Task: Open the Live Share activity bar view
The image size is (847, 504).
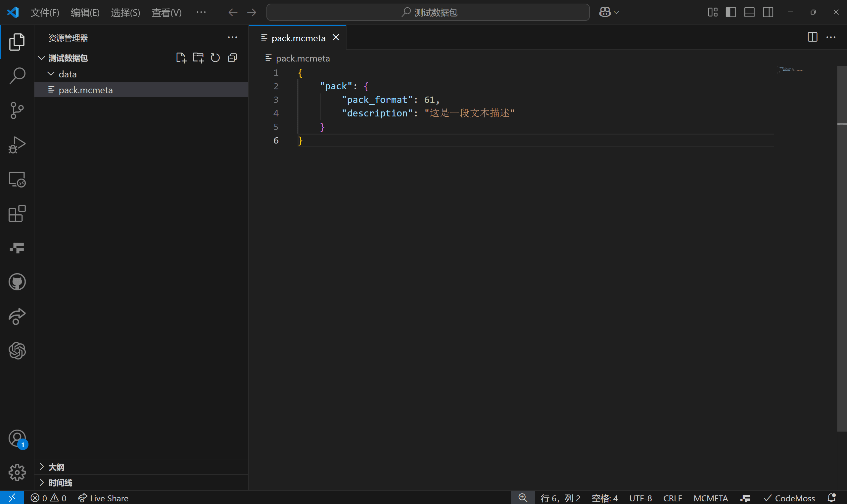Action: coord(17,316)
